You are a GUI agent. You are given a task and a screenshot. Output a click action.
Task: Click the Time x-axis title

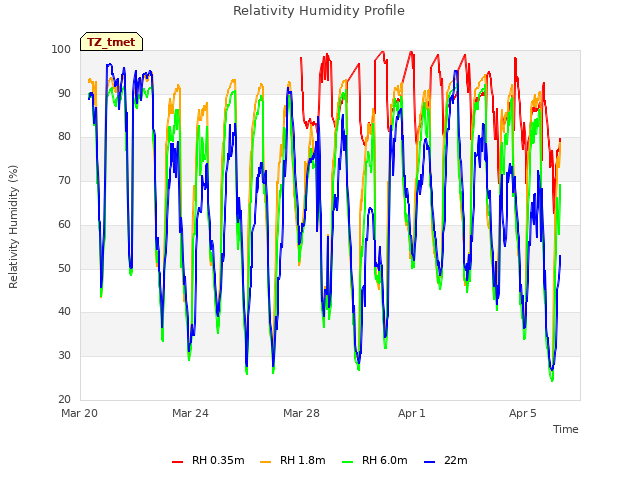click(x=565, y=429)
